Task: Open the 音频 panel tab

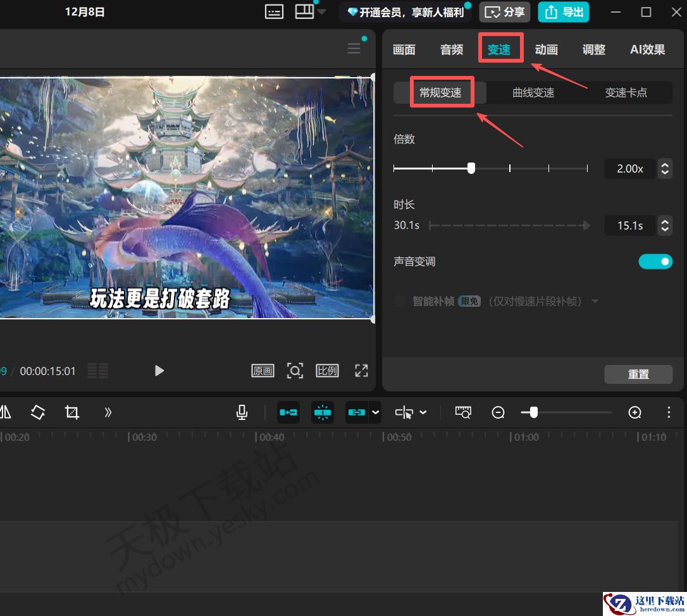Action: tap(451, 49)
